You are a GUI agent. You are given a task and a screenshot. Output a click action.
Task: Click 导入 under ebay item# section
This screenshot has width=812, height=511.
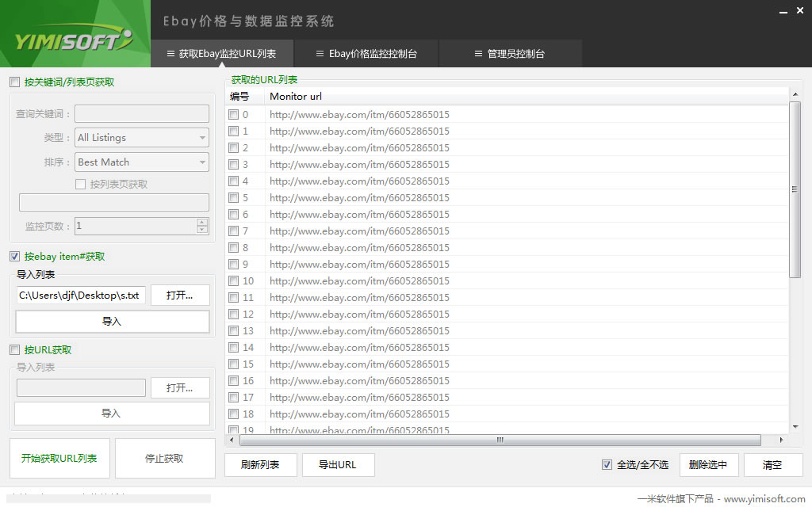click(x=113, y=321)
